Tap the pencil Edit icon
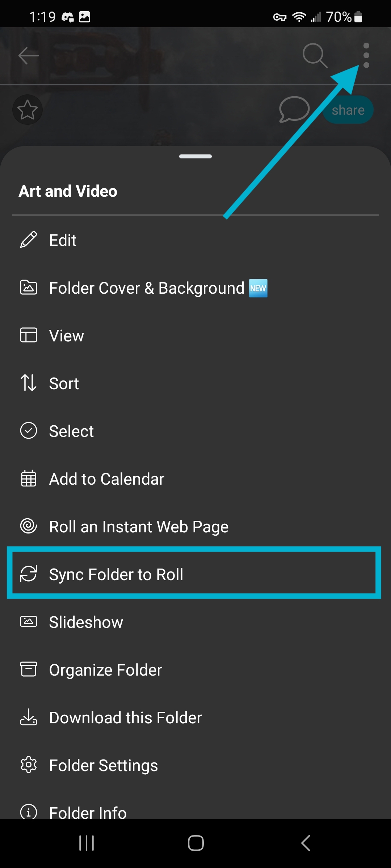The height and width of the screenshot is (868, 391). (29, 240)
